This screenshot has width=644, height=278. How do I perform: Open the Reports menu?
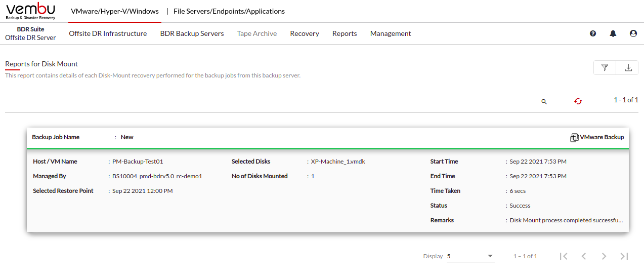point(345,33)
